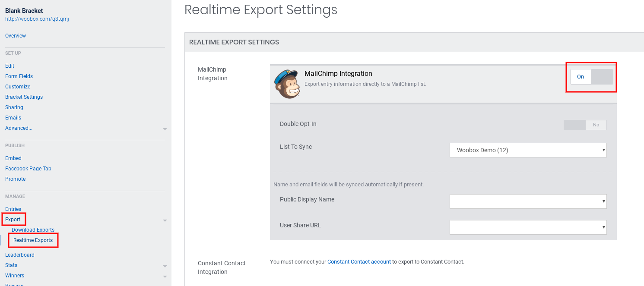Expand the Advanced menu arrow
Screen dimensions: 644x286
coord(165,129)
